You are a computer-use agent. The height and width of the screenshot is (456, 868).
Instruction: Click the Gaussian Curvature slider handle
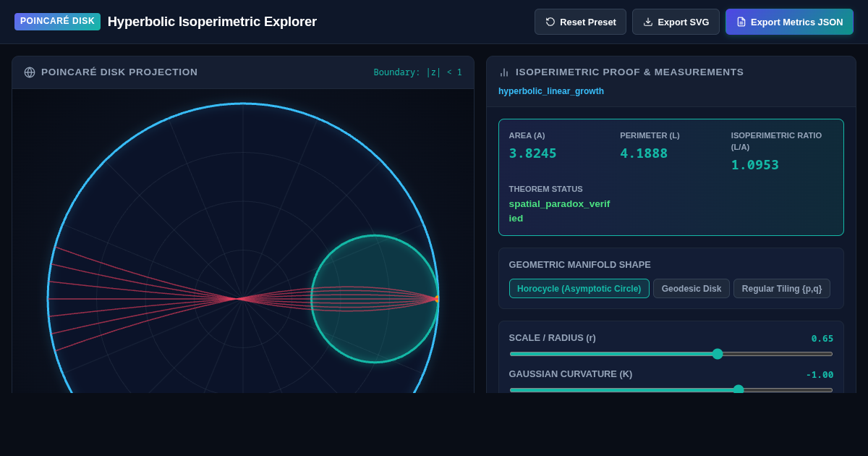739,389
